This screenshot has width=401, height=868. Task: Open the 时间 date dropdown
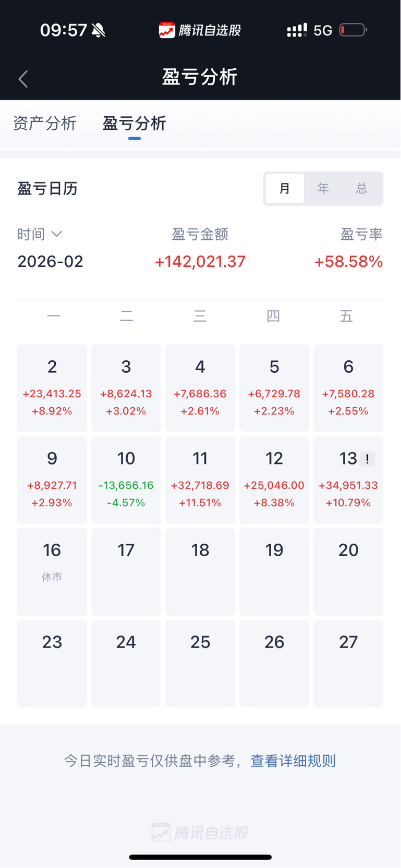coord(40,234)
